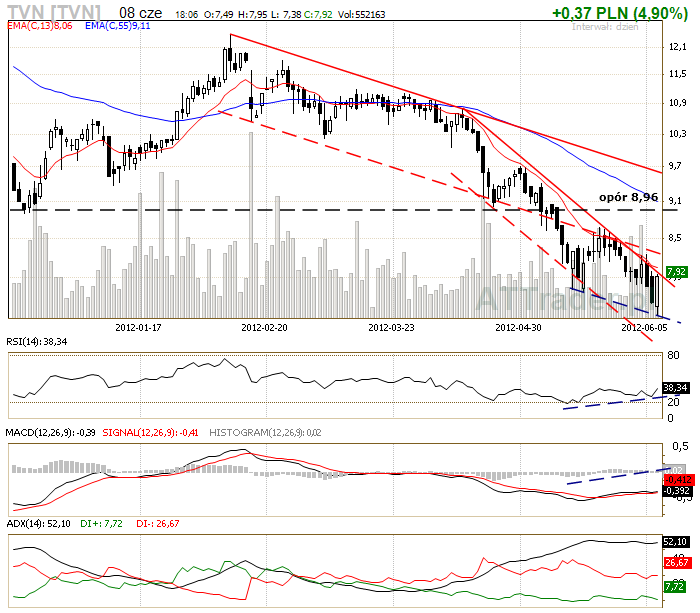Click the DI+: 7,72 legend

pyautogui.click(x=101, y=524)
